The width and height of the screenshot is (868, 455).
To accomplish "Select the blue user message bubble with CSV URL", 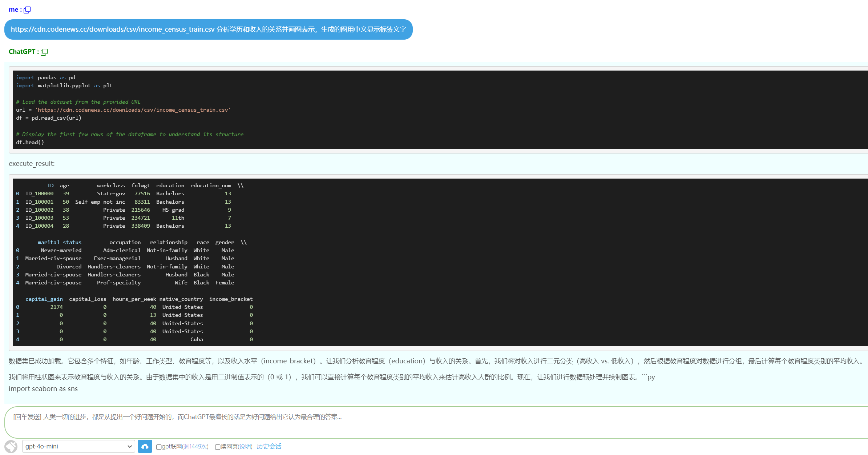I will 209,29.
